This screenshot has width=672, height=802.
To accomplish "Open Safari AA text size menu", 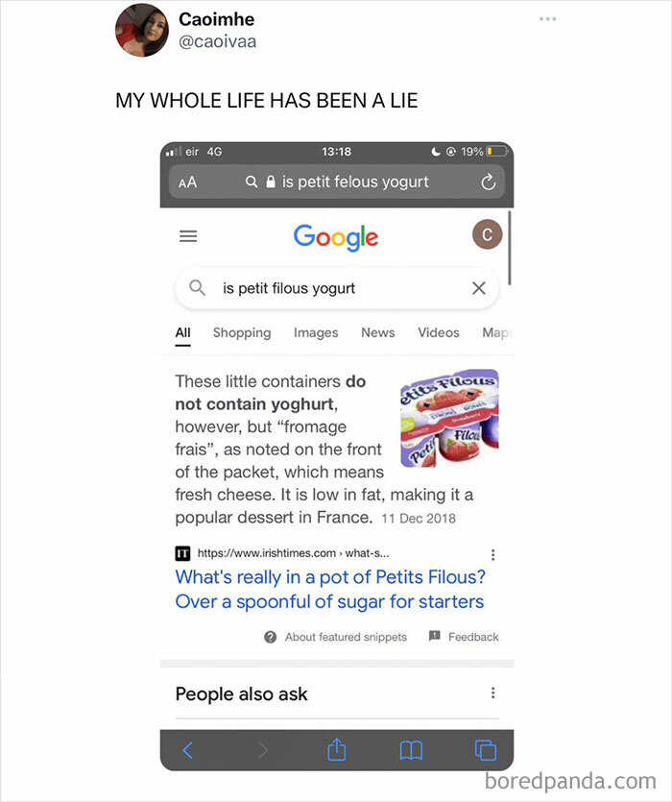I will [x=187, y=182].
